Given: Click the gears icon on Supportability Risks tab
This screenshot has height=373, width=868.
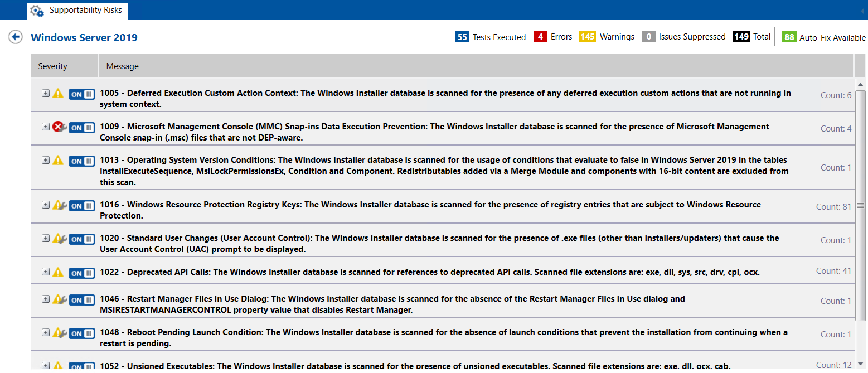Looking at the screenshot, I should point(37,11).
